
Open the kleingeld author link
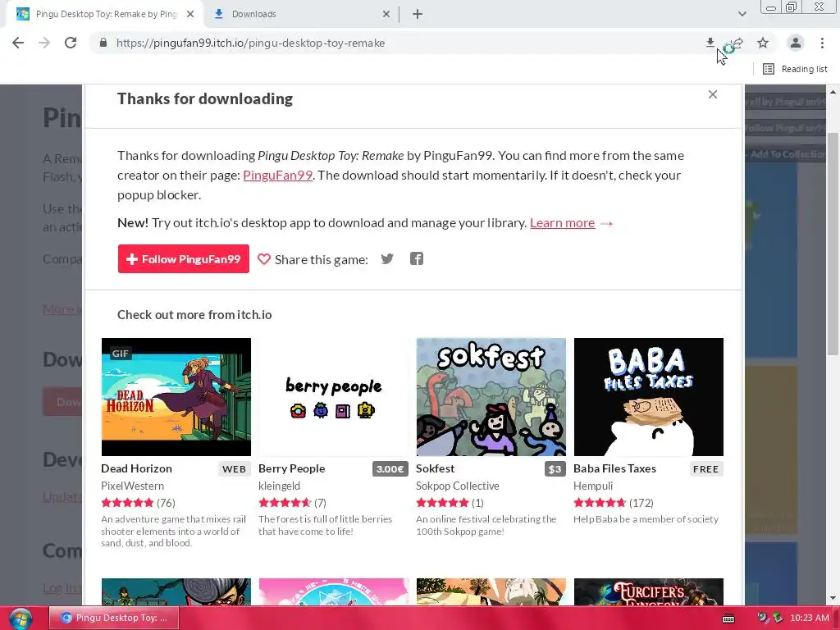[x=279, y=486]
